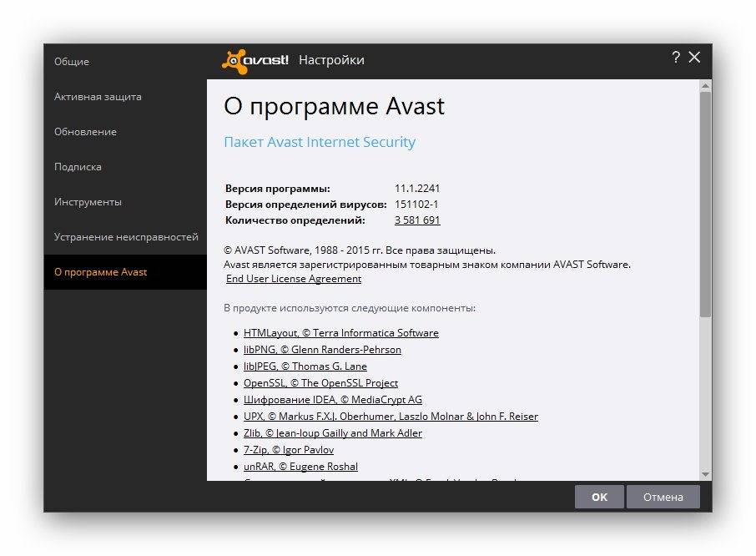Image resolution: width=756 pixels, height=556 pixels.
Task: Open UPX Markus Oberhumer link
Action: coord(391,416)
